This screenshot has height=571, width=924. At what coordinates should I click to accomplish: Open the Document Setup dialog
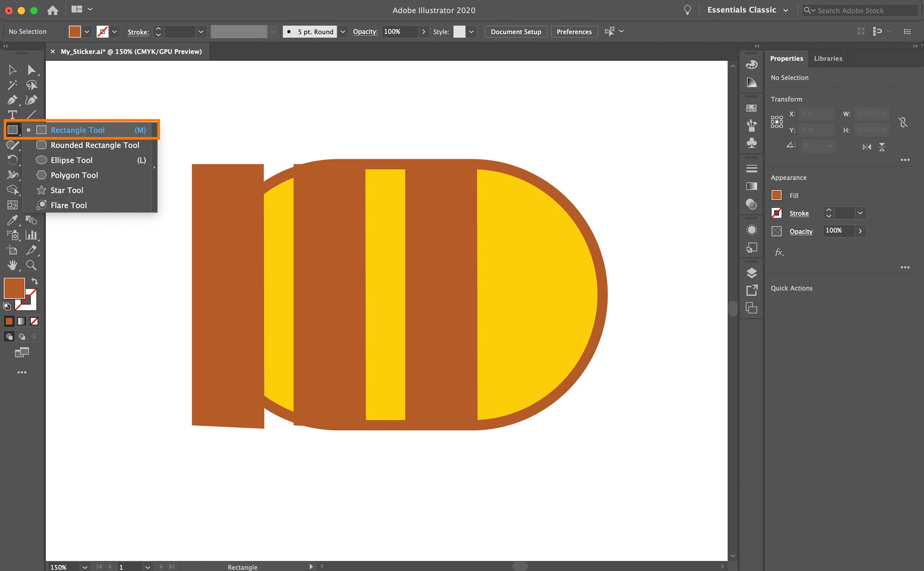tap(515, 31)
